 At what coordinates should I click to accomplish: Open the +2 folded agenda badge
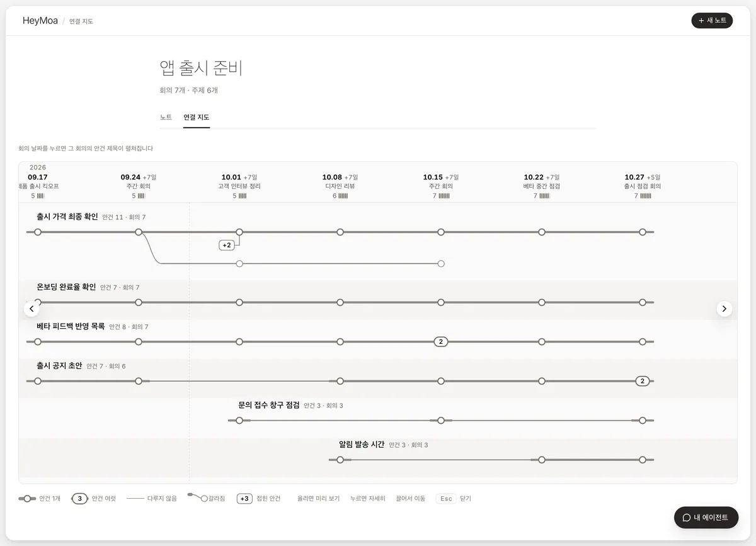227,245
